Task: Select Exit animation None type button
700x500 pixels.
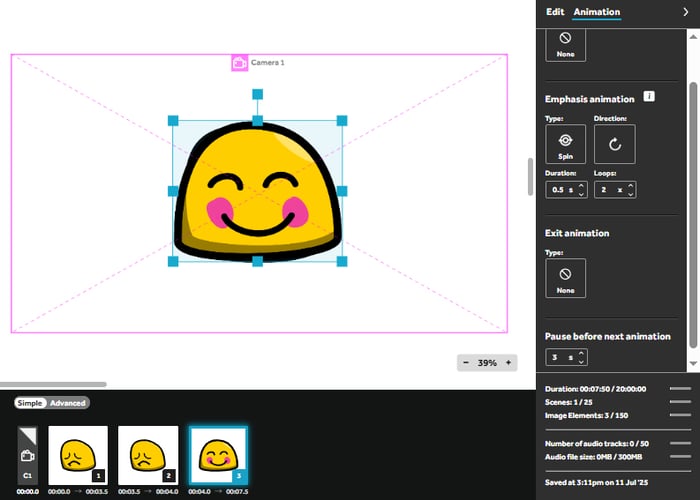Action: [x=565, y=278]
